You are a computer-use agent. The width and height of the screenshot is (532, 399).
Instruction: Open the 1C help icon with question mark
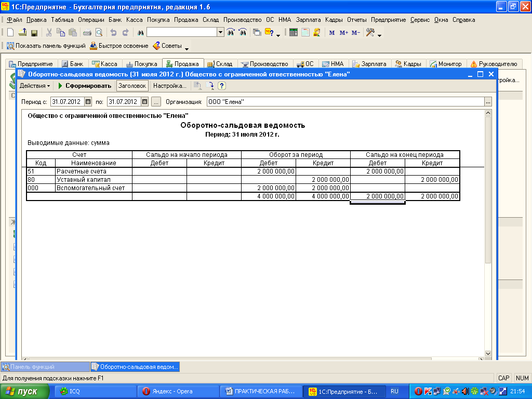[x=269, y=33]
